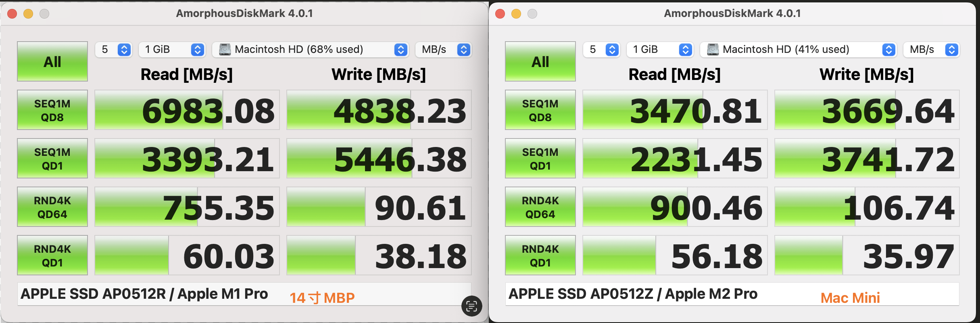Click the 3669.64 write result
Image resolution: width=980 pixels, height=323 pixels.
(x=867, y=110)
